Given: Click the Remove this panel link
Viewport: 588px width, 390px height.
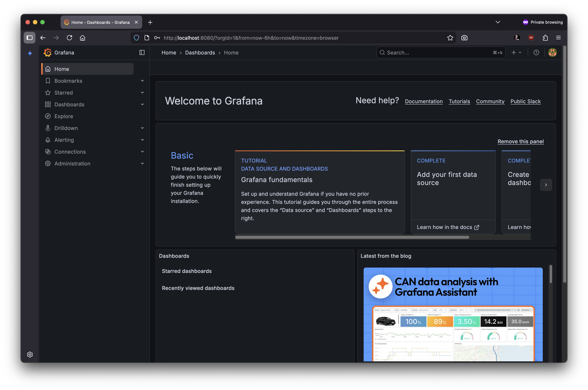Looking at the screenshot, I should point(520,141).
